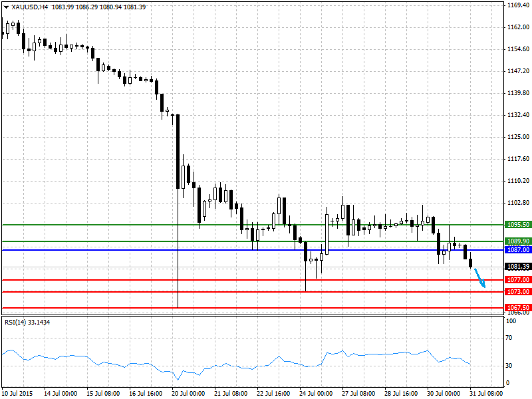Select the 1067.50 red price label
532x399 pixels.
pyautogui.click(x=518, y=307)
